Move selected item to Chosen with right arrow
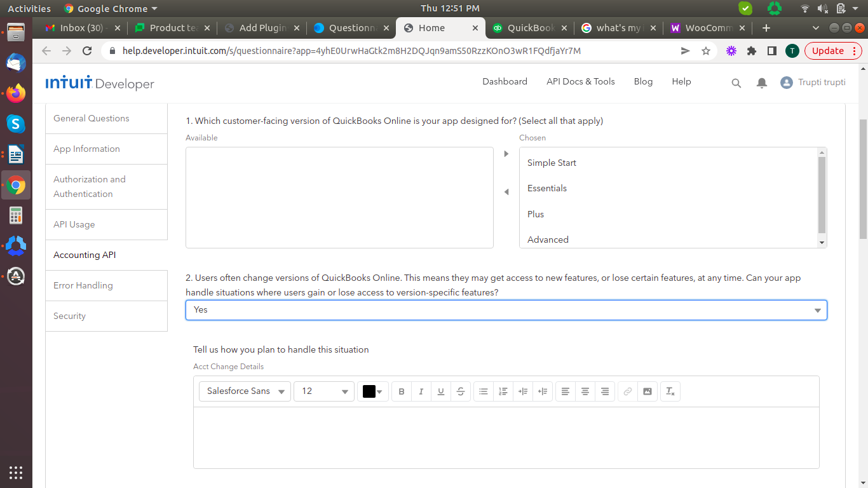This screenshot has width=868, height=488. pyautogui.click(x=506, y=154)
